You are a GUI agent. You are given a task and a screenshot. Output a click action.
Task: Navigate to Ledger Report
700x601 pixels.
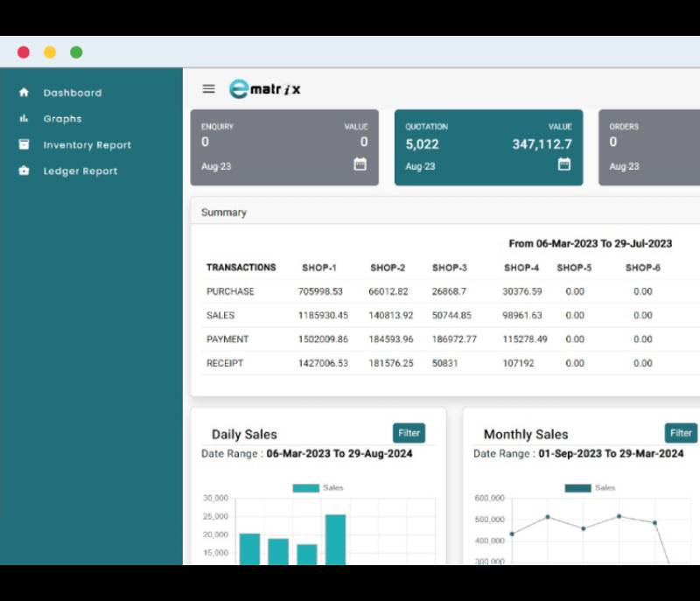[x=80, y=171]
